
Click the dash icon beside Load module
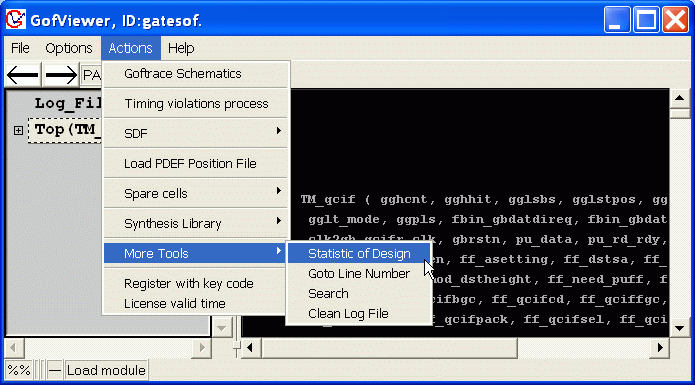(x=55, y=370)
